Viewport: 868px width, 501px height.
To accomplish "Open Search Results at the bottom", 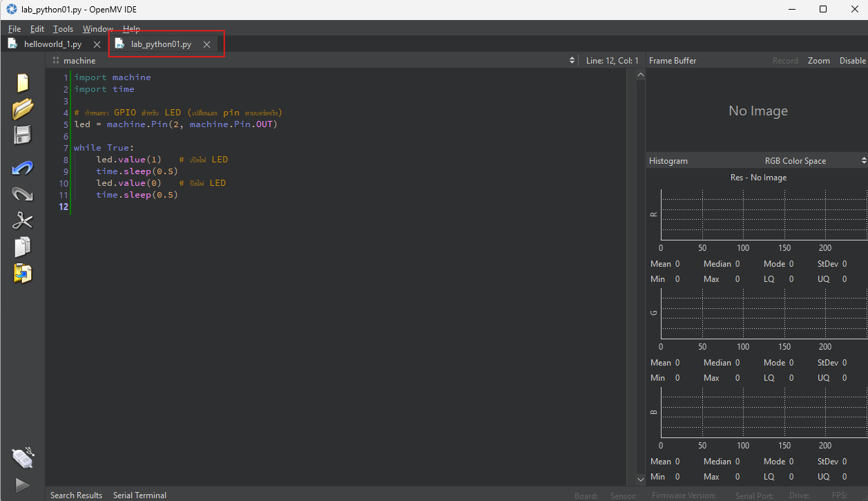I will point(76,495).
